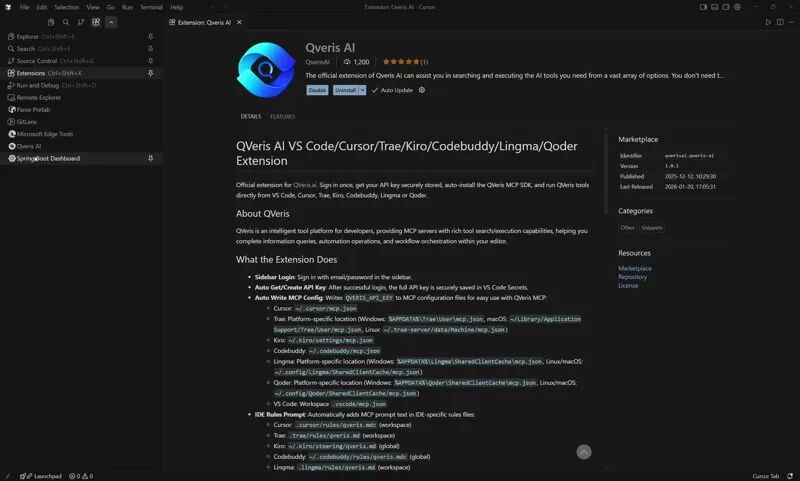The width and height of the screenshot is (800, 481).
Task: Open the Launchpad status bar item
Action: [x=41, y=476]
